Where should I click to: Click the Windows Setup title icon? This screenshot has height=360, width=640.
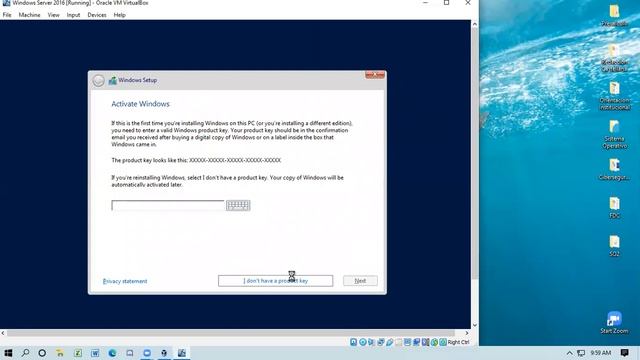(x=112, y=80)
